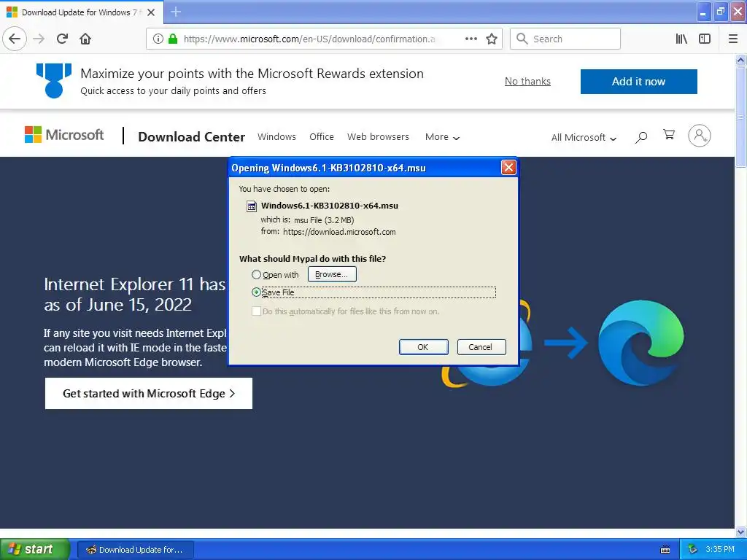747x560 pixels.
Task: Click the network tray icon
Action: pyautogui.click(x=692, y=550)
